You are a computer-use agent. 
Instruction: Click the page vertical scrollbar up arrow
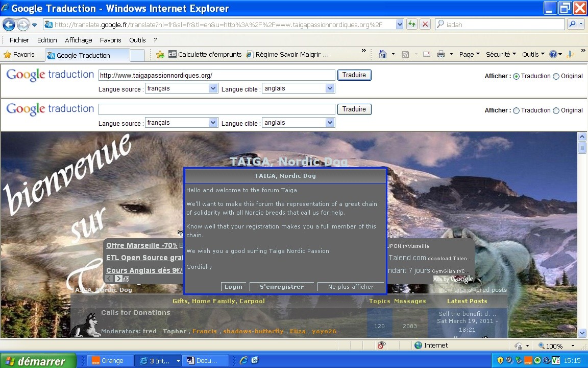pos(582,136)
